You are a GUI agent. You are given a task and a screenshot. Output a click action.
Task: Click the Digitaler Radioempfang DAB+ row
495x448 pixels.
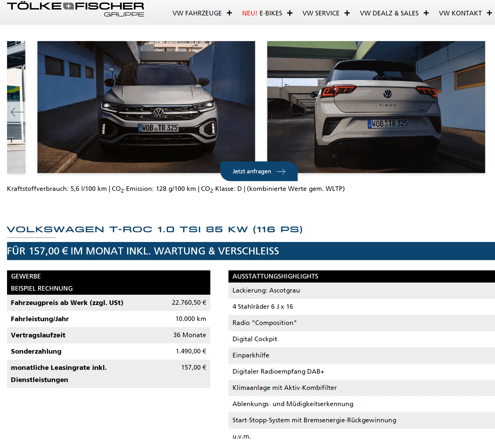(362, 372)
